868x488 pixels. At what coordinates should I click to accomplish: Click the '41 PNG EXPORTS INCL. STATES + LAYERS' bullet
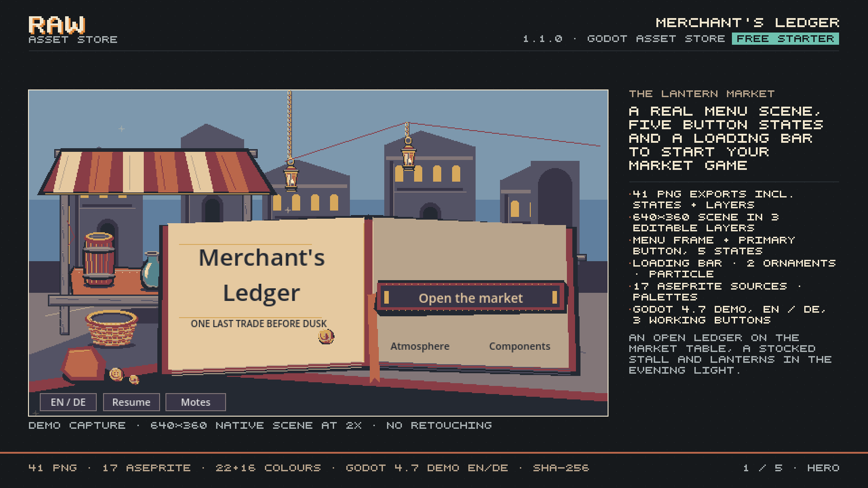point(711,199)
